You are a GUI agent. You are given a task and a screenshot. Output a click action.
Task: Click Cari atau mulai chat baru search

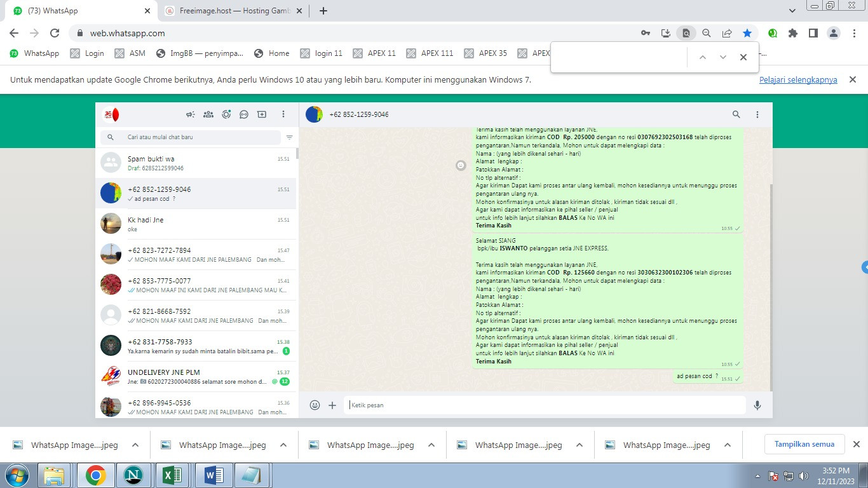tap(191, 137)
